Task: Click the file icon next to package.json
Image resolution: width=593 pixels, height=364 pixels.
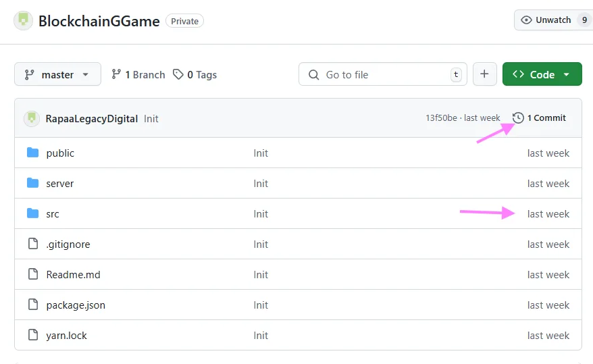Action: (x=33, y=305)
